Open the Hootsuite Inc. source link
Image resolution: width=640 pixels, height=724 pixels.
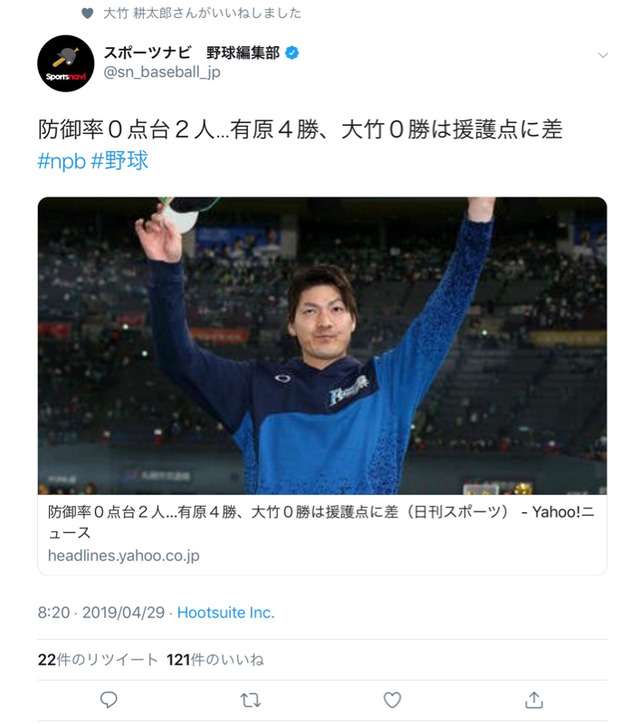pyautogui.click(x=226, y=612)
